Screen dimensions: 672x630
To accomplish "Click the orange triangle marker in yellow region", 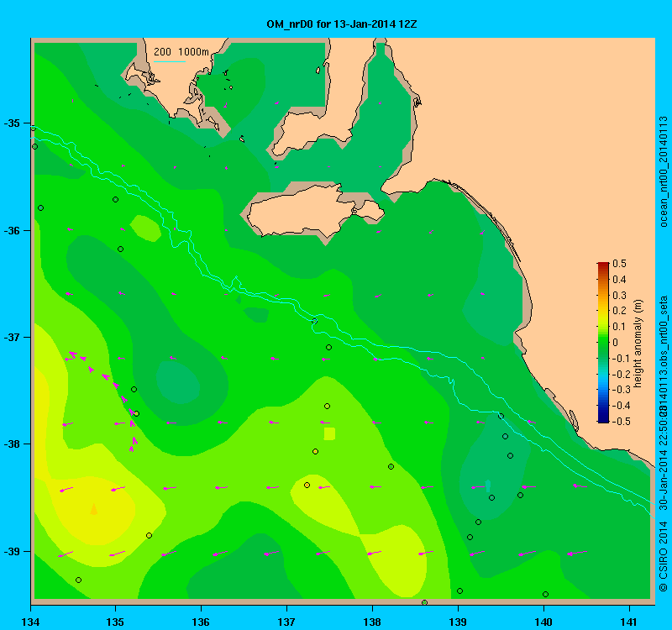I will pyautogui.click(x=94, y=508).
